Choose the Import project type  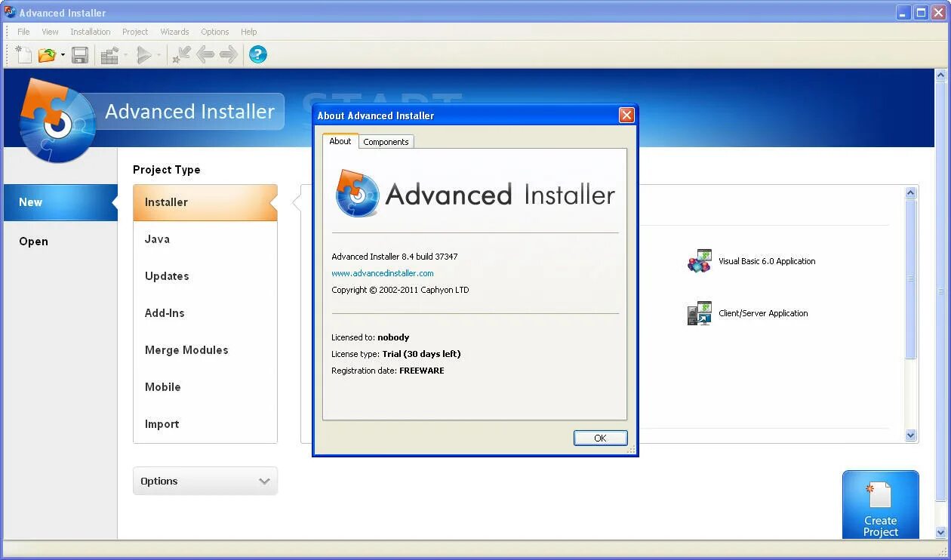pos(205,424)
